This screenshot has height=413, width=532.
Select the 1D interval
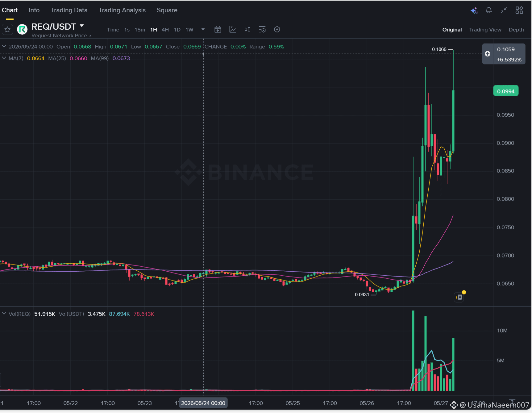(x=177, y=30)
